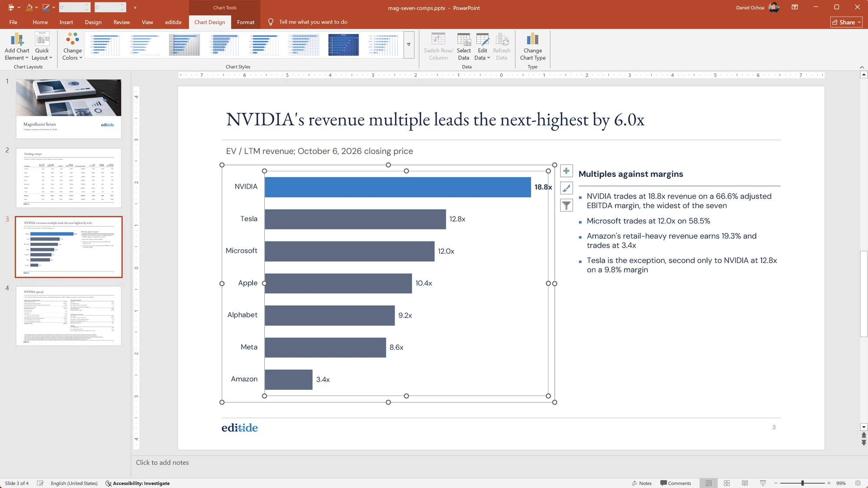
Task: Switch to the Format tab
Action: [x=246, y=22]
